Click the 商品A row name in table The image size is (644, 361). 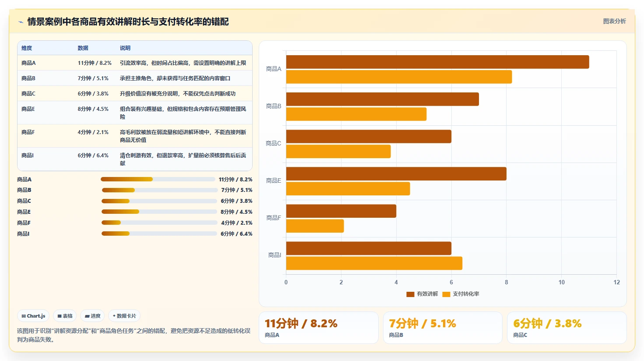(28, 63)
